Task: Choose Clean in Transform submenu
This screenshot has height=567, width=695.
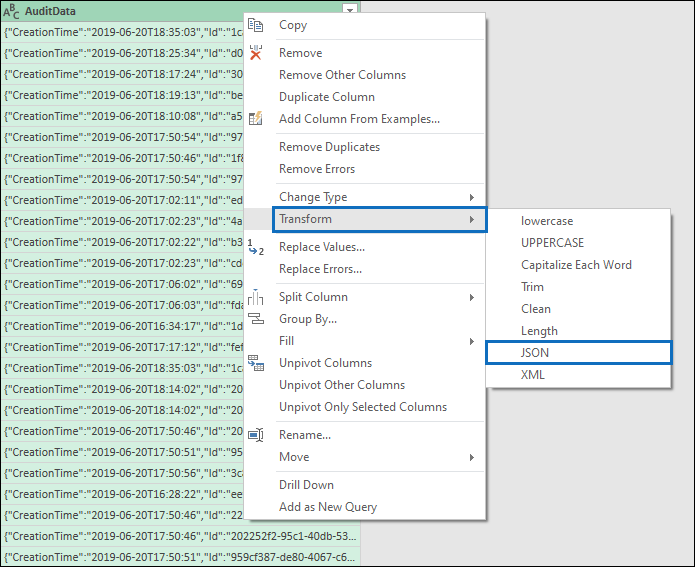Action: (x=578, y=309)
